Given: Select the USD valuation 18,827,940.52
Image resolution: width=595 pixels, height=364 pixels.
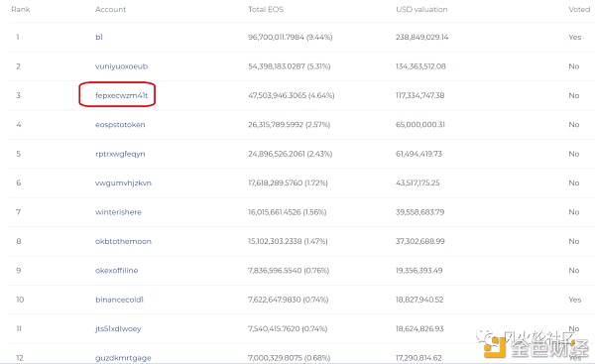Looking at the screenshot, I should pyautogui.click(x=419, y=300).
